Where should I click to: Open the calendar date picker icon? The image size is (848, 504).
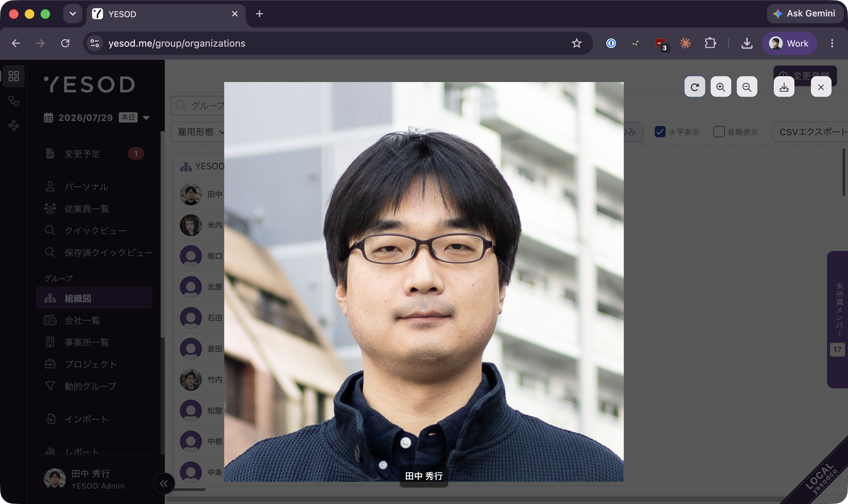click(x=48, y=118)
